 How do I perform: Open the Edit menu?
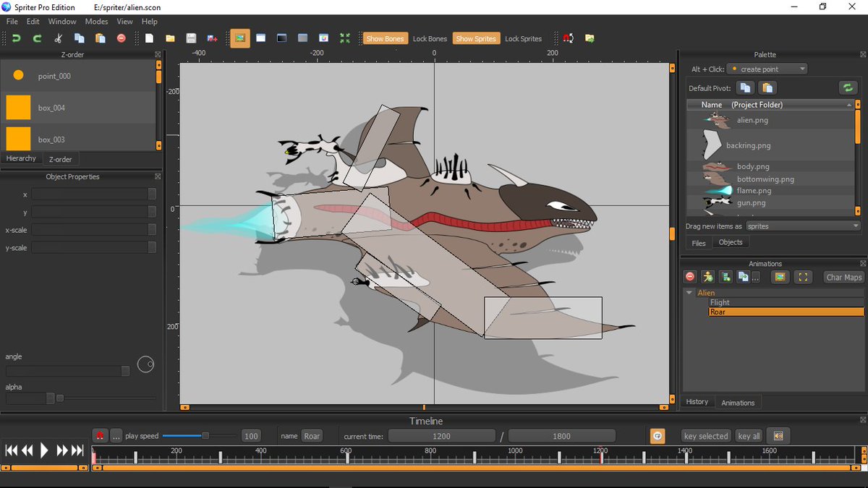tap(33, 21)
